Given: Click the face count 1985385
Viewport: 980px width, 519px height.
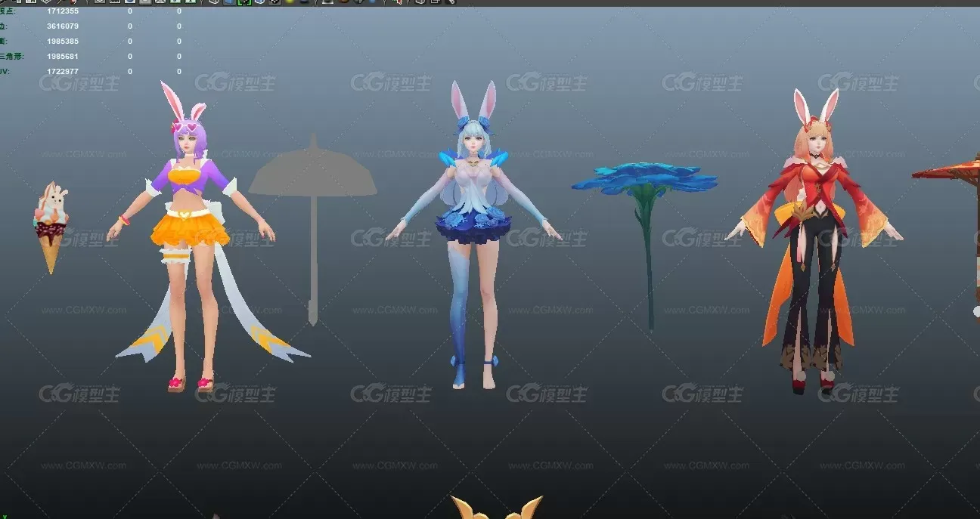Looking at the screenshot, I should [63, 42].
